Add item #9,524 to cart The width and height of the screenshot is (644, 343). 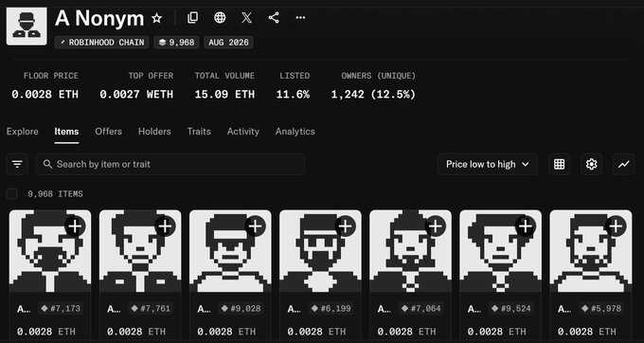tap(526, 226)
